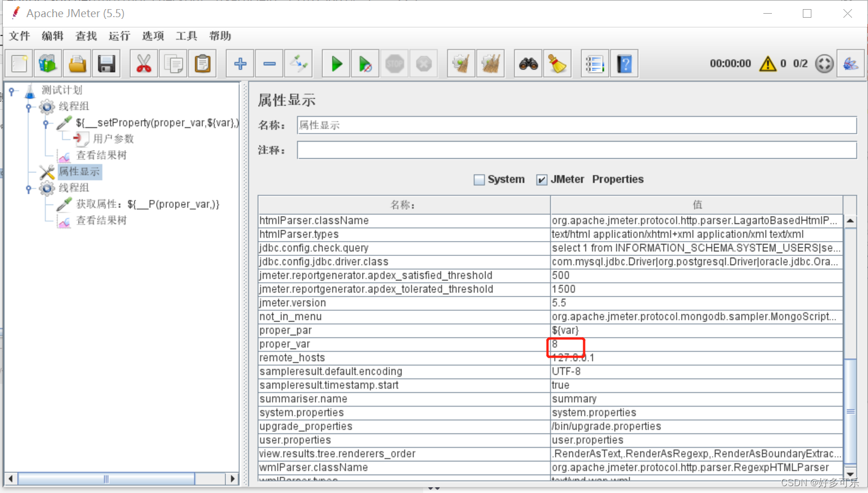Image resolution: width=868 pixels, height=493 pixels.
Task: Click the Shutdown test icon
Action: point(424,63)
